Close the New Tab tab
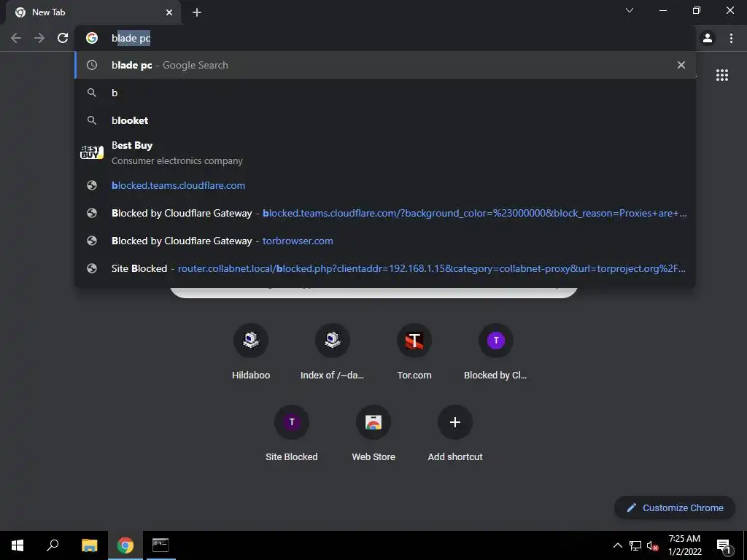Image resolution: width=747 pixels, height=560 pixels. point(169,12)
